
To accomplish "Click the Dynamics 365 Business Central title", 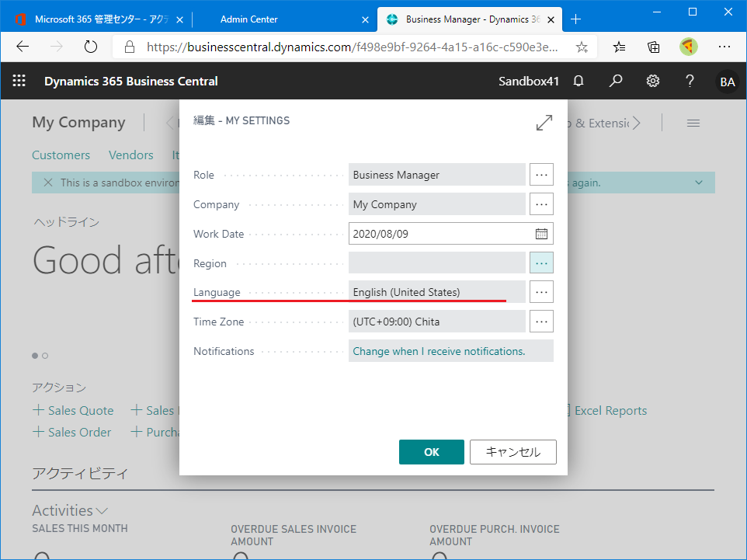I will point(131,81).
